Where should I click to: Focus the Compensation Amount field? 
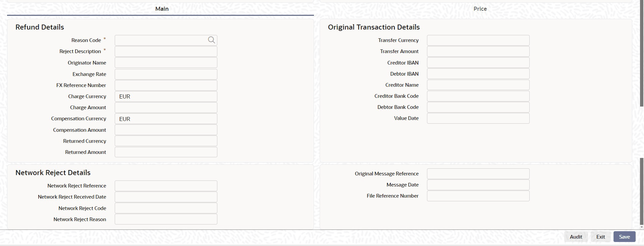point(166,130)
